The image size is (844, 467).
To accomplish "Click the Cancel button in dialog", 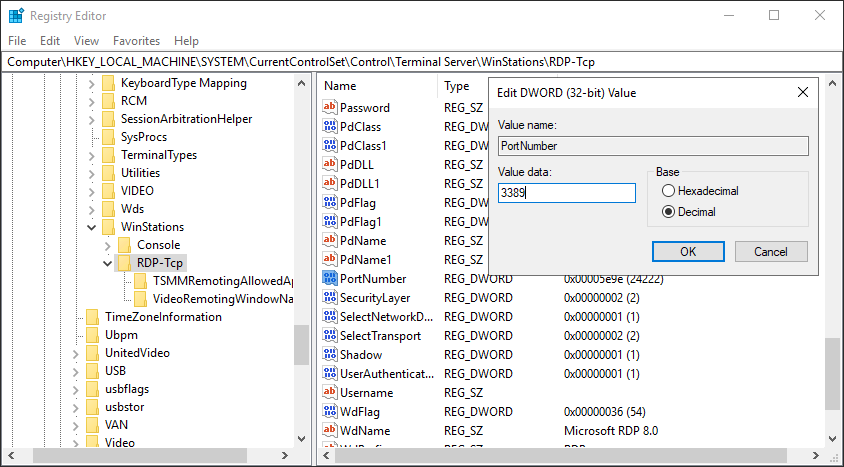I will pos(771,251).
